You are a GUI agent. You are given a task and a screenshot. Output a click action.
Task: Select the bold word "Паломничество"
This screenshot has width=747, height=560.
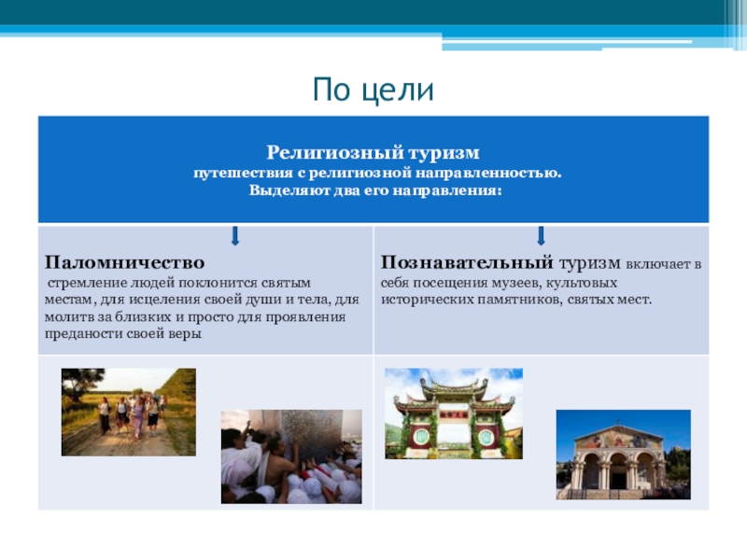click(124, 262)
